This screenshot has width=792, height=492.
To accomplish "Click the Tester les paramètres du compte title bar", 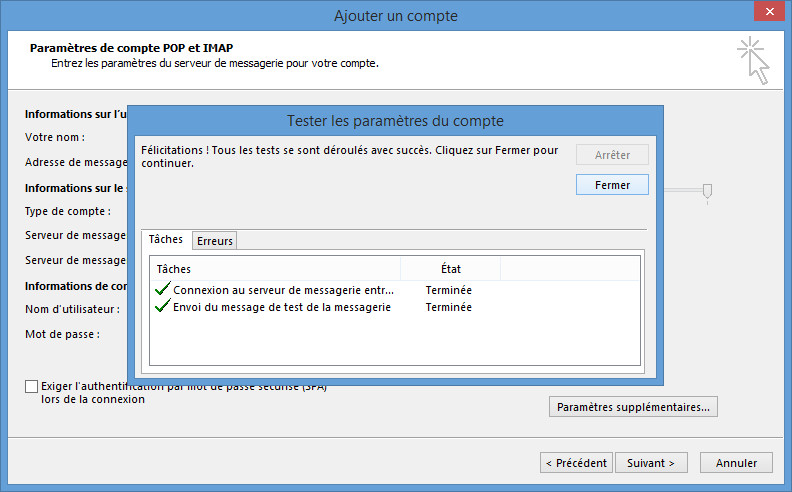I will [395, 121].
